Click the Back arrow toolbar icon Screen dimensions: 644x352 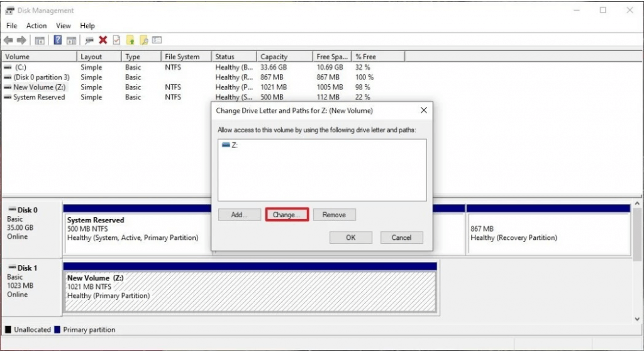click(8, 40)
